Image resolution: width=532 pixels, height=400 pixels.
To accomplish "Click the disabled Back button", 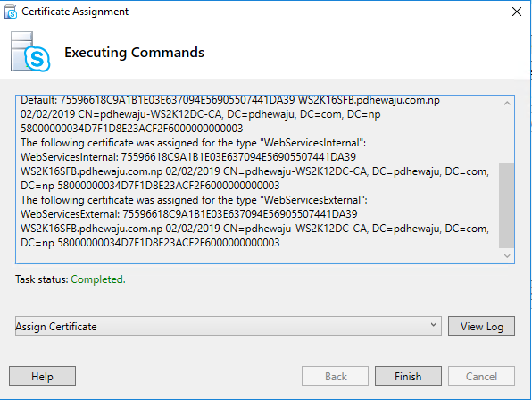I will [x=336, y=376].
